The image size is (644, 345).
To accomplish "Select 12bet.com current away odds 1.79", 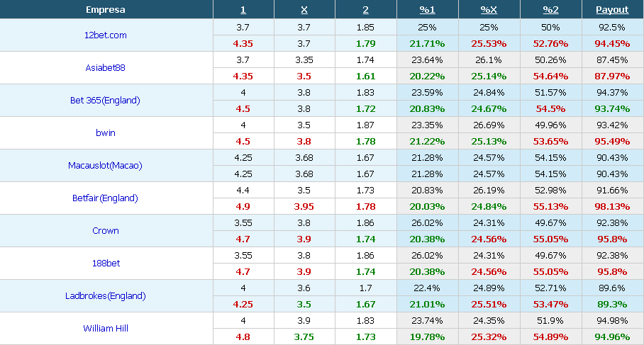I will coord(365,43).
